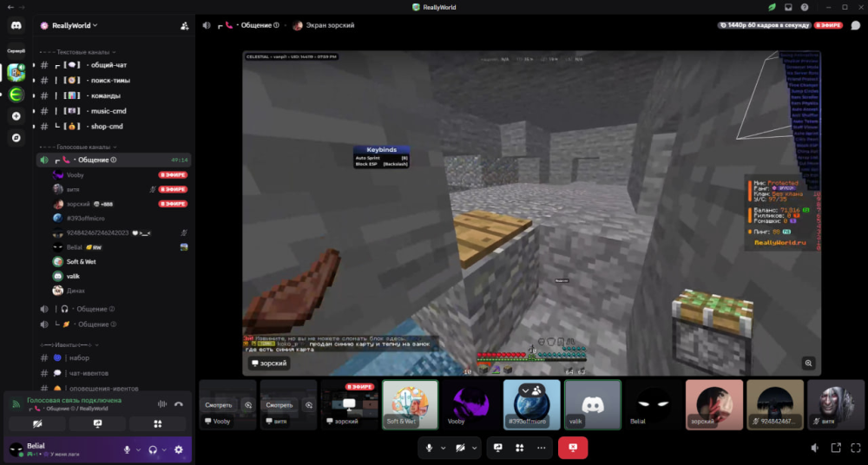Mute microphone in user panel

point(128,450)
